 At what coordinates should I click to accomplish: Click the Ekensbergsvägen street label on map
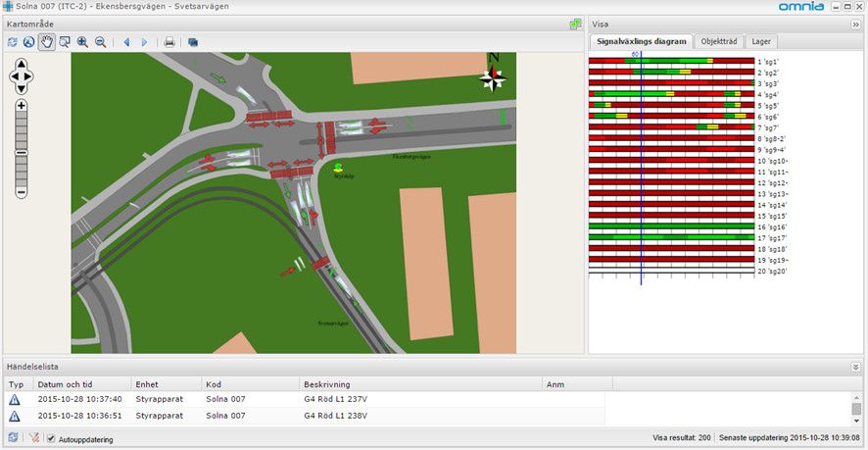(x=411, y=157)
